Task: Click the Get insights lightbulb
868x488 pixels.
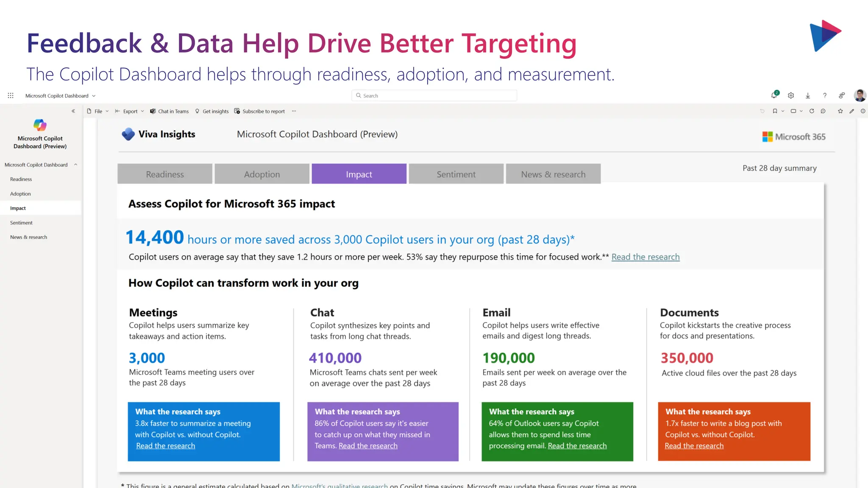Action: [197, 111]
